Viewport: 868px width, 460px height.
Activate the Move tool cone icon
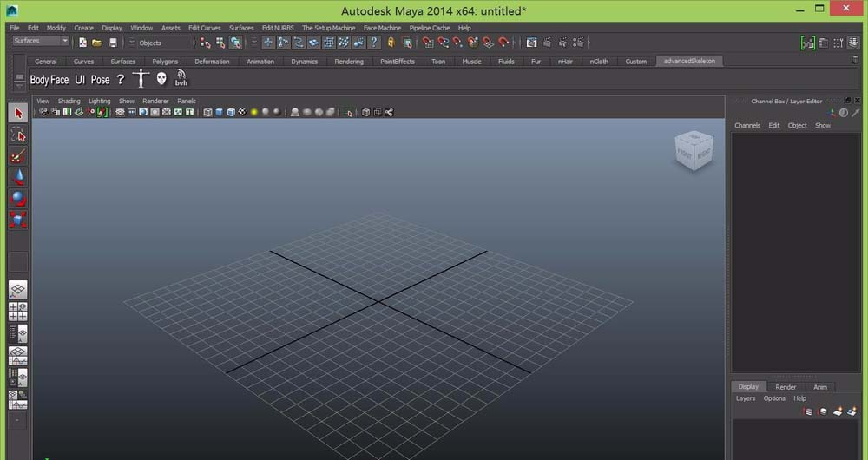tap(18, 177)
